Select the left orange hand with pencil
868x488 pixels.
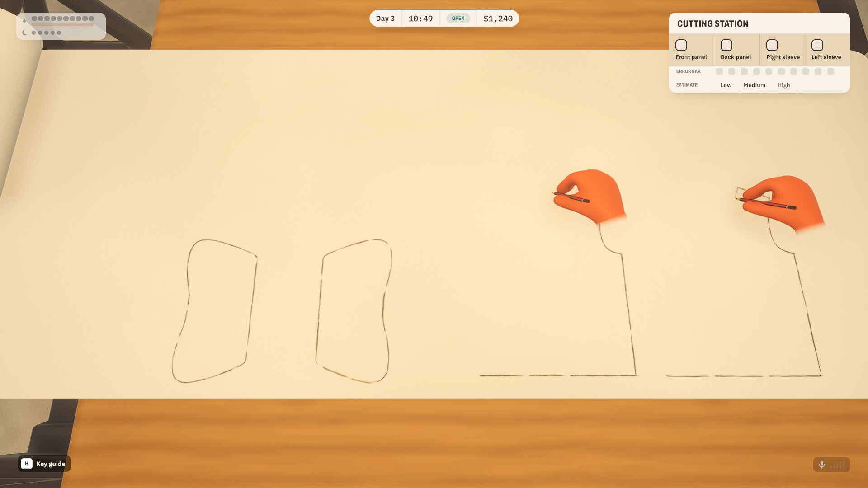tap(589, 196)
